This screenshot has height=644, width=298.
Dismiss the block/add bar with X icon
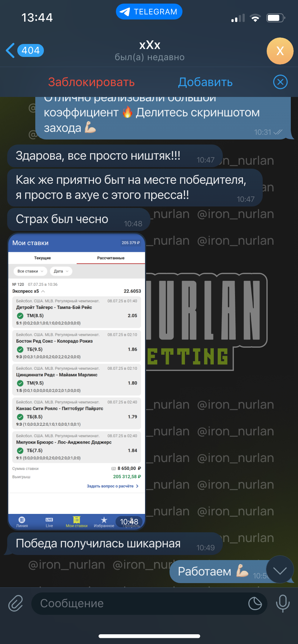pyautogui.click(x=280, y=82)
